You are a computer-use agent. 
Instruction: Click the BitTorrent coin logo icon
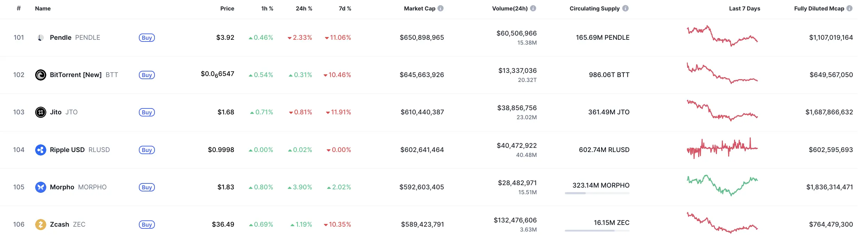point(41,75)
